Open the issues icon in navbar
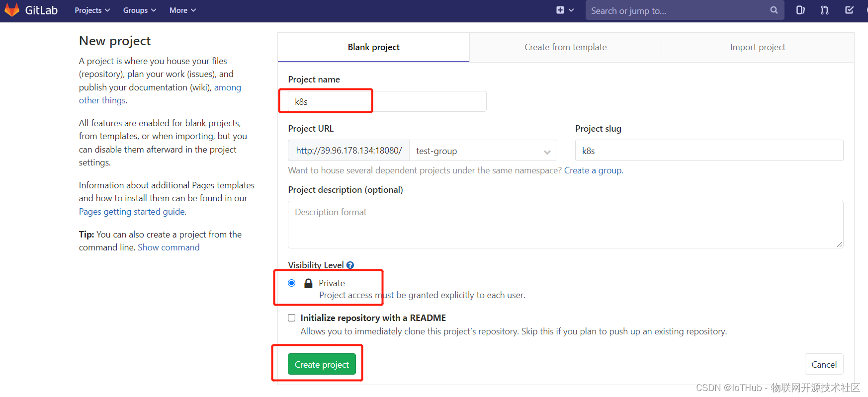Viewport: 868px width, 397px height. tap(800, 10)
